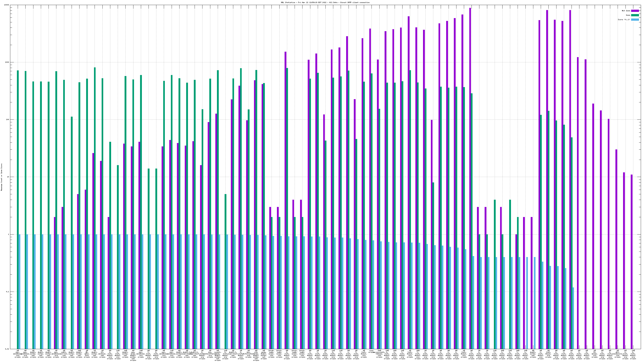Image resolution: width=644 pixels, height=362 pixels.
Task: Click the light blue Score legend swatch
Action: coord(635,20)
